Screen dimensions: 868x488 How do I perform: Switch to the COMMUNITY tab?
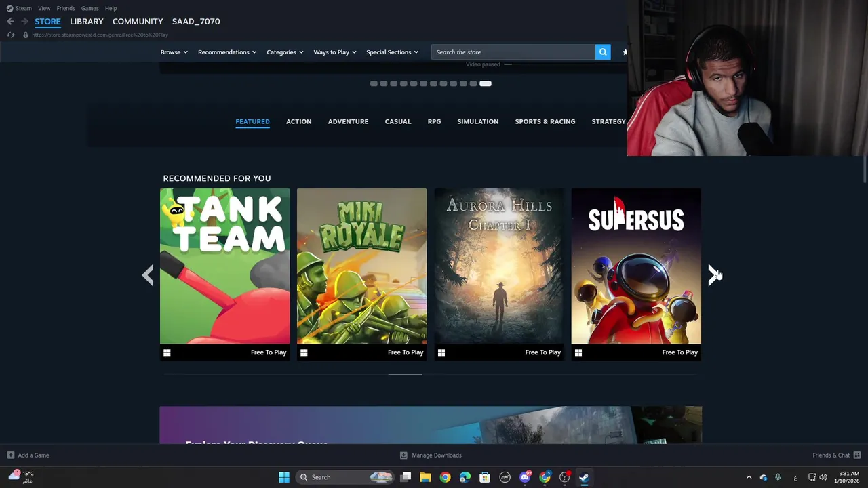(138, 22)
